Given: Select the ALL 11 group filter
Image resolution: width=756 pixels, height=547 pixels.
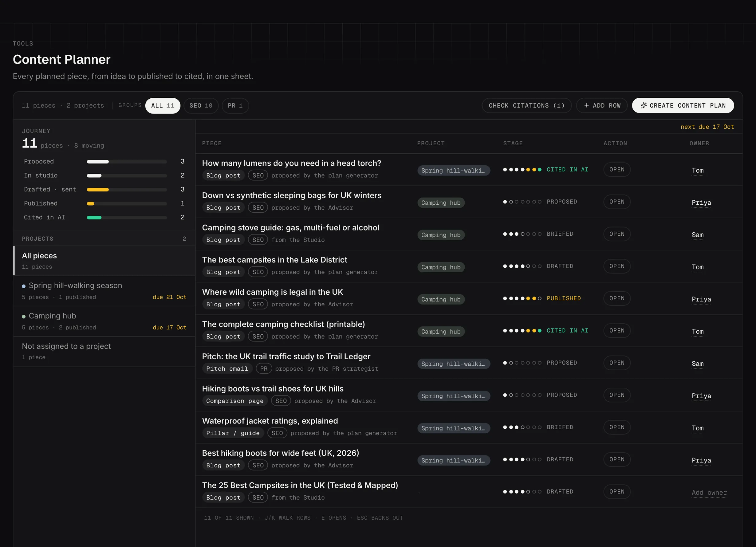Looking at the screenshot, I should pos(163,105).
